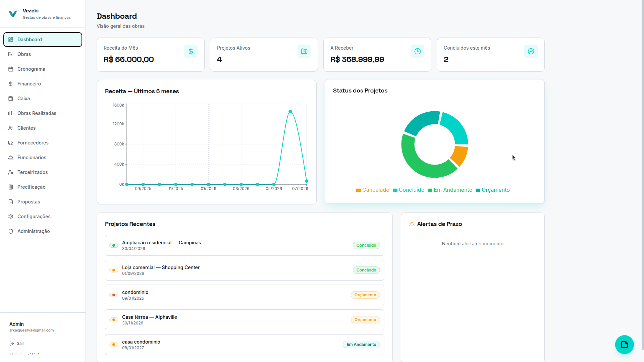
Task: Click the status dot of Casa térrea row
Action: (x=114, y=320)
